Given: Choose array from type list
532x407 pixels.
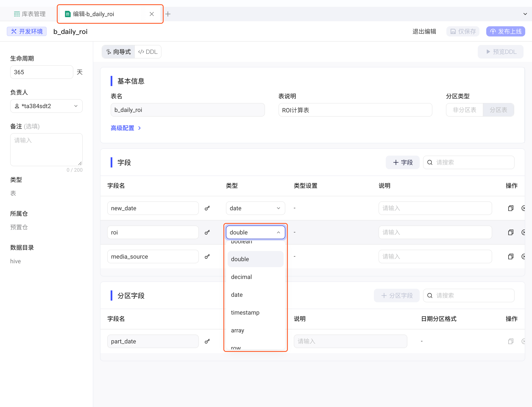Looking at the screenshot, I should [x=255, y=330].
